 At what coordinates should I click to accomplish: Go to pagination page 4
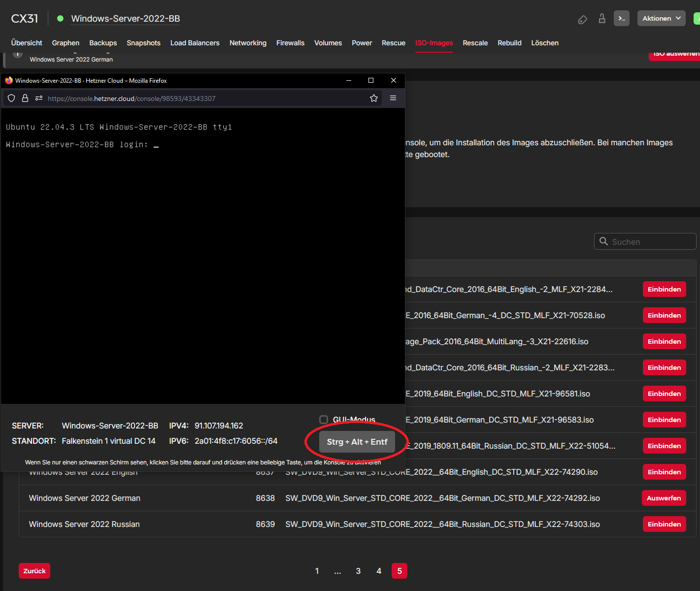(379, 571)
